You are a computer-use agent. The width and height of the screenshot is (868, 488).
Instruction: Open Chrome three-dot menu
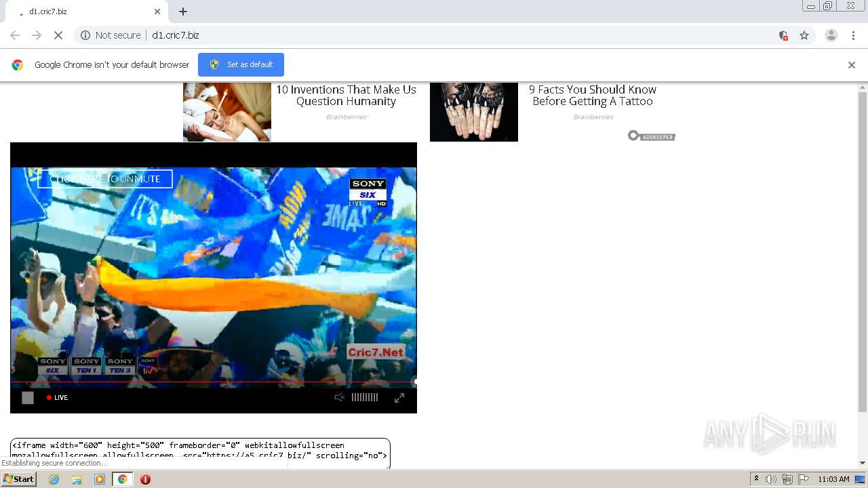[853, 35]
